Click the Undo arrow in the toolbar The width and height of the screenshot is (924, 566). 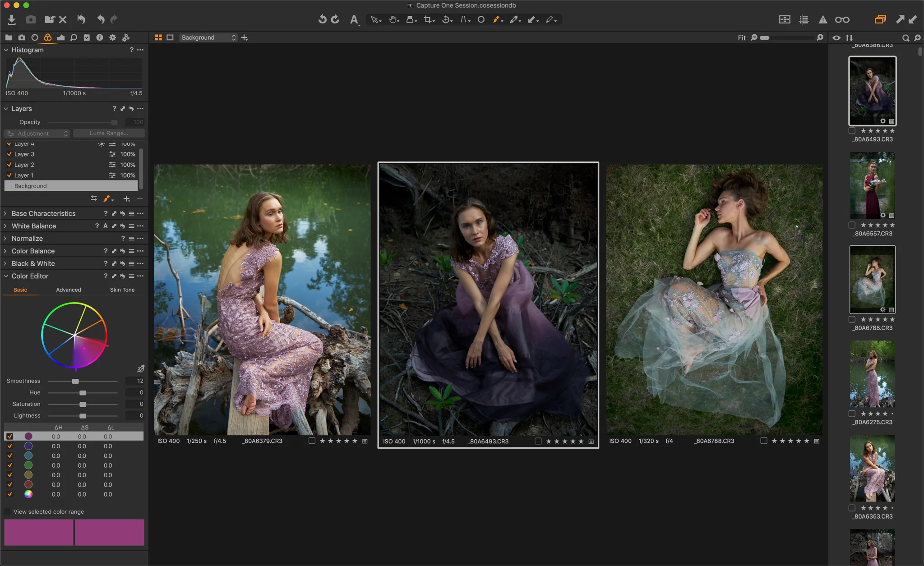click(101, 19)
